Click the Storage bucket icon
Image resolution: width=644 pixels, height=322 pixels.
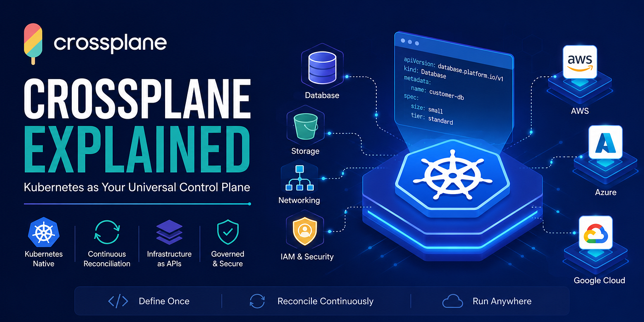click(305, 126)
